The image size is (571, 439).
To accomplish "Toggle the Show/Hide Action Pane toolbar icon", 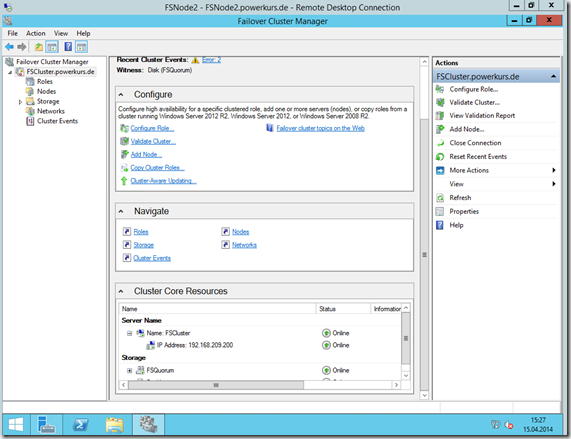I will point(81,47).
